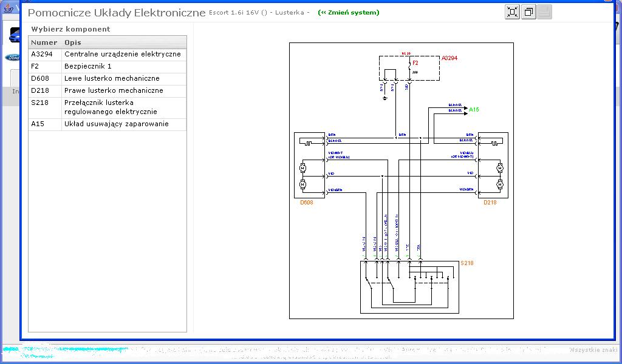Image resolution: width=622 pixels, height=364 pixels.
Task: Click the blue car icon behind dialog
Action: click(13, 36)
